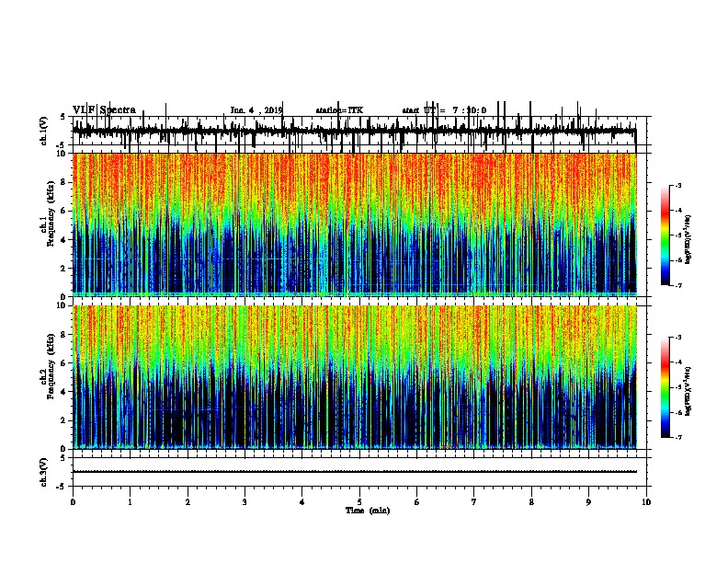The height and width of the screenshot is (563, 728).
Task: Click time axis tick label "9"
Action: click(x=588, y=502)
